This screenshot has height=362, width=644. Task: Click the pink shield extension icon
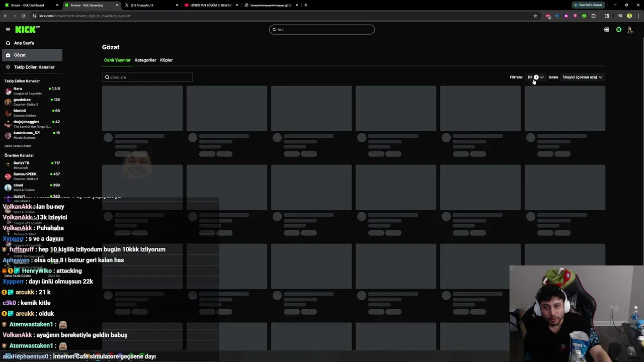point(575,16)
